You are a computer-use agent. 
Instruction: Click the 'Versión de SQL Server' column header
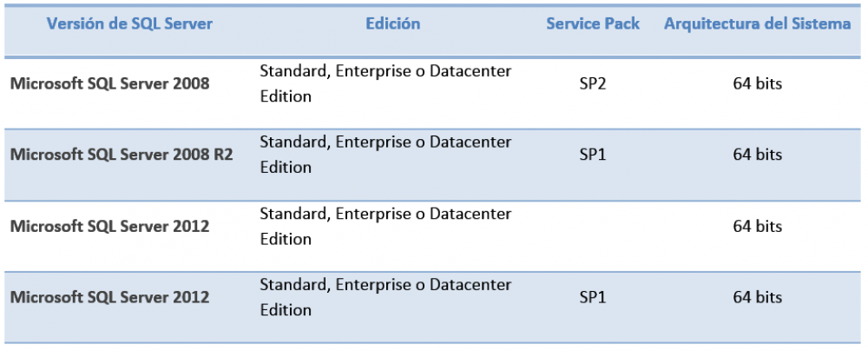[129, 23]
